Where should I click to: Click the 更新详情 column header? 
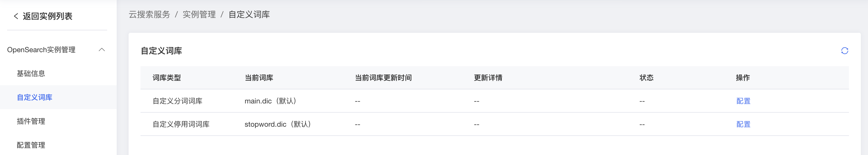click(x=488, y=78)
